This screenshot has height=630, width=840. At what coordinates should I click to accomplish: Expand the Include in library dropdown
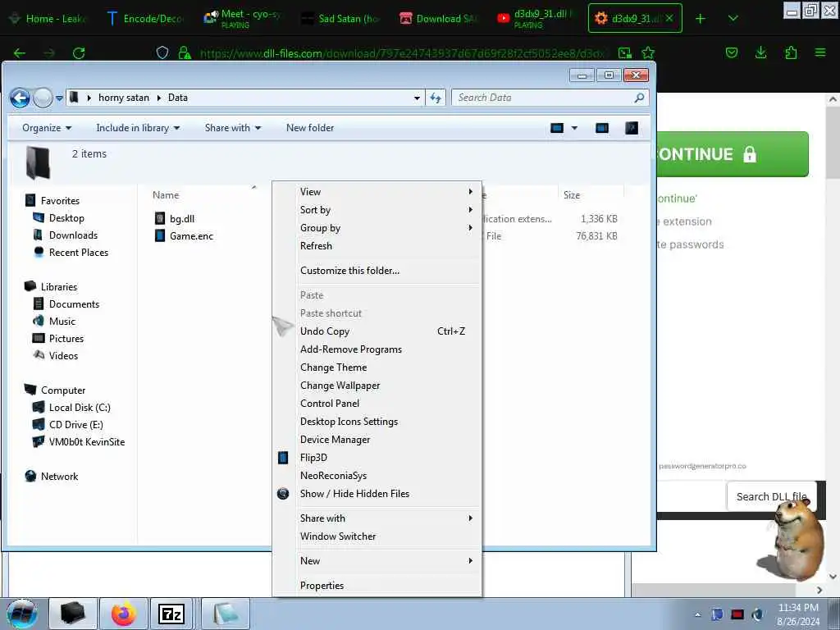138,128
